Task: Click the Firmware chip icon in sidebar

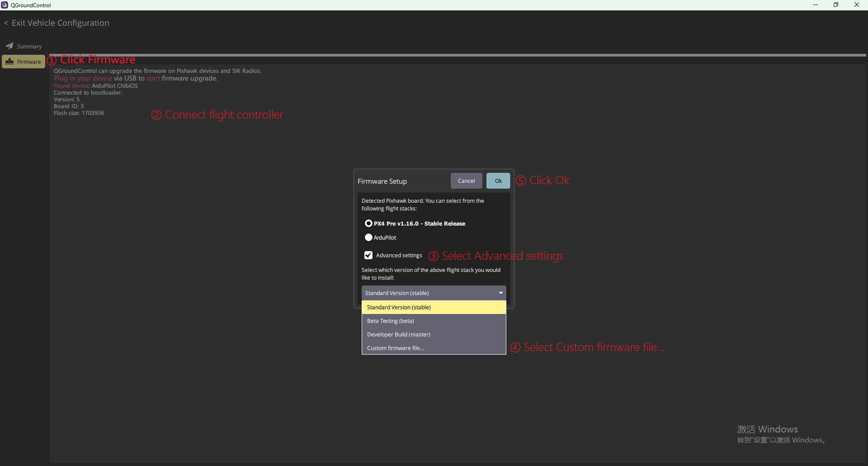Action: [9, 62]
